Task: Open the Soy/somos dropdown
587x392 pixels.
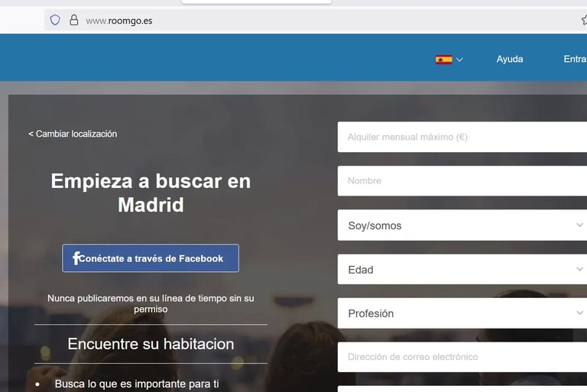Action: pyautogui.click(x=462, y=225)
